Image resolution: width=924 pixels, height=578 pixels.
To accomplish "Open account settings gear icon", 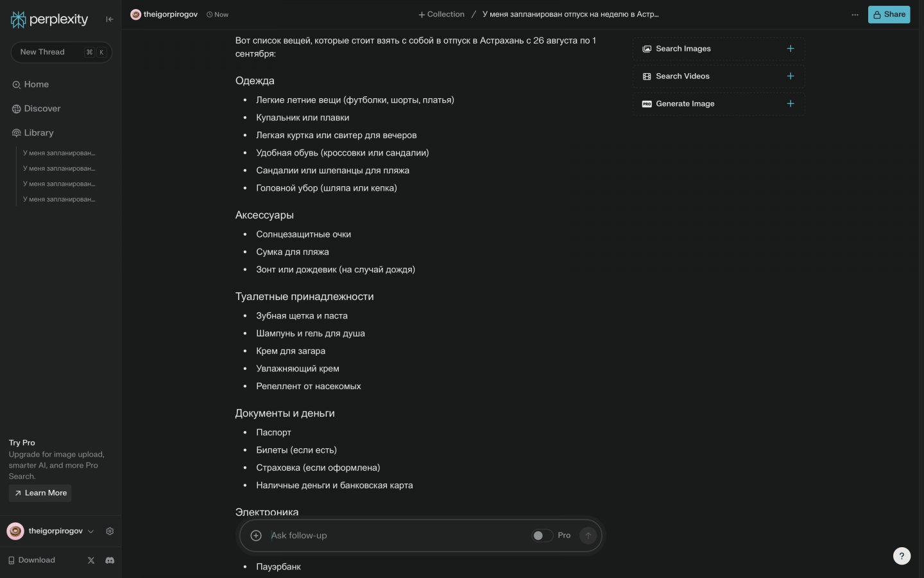I will (x=110, y=531).
